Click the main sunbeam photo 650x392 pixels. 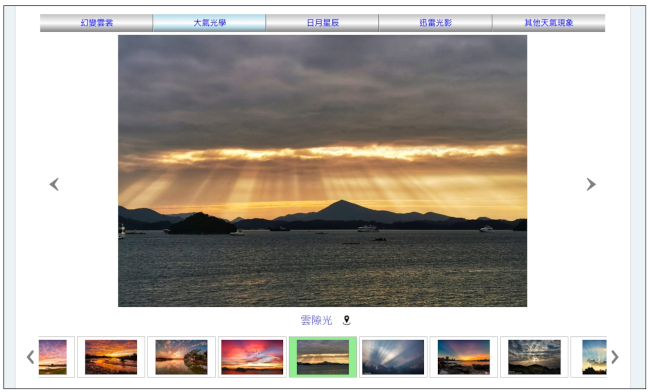pos(323,171)
